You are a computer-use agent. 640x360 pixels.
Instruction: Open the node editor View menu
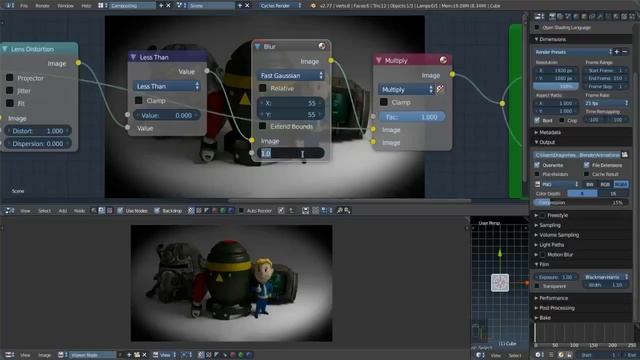(25, 211)
